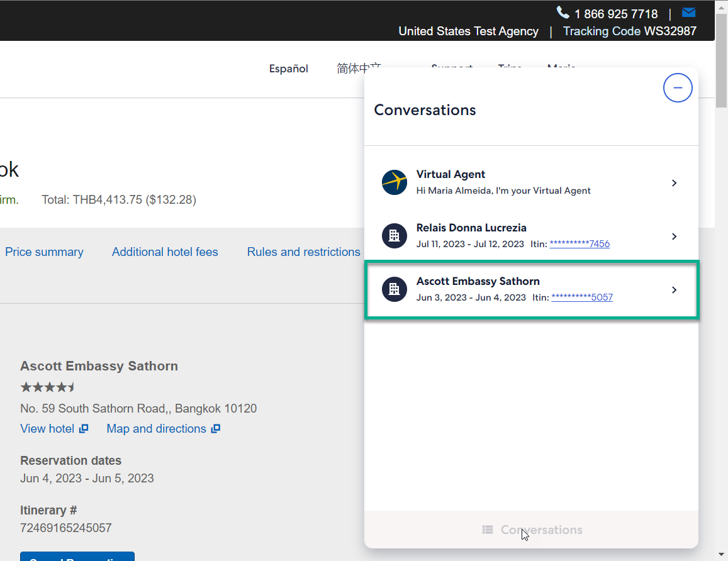728x561 pixels.
Task: Open the Ascott Embassy Sathorn conversation
Action: pyautogui.click(x=531, y=289)
